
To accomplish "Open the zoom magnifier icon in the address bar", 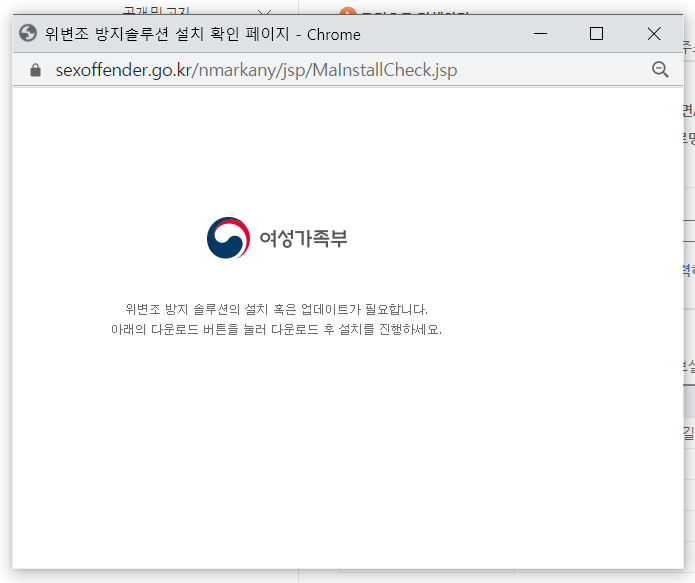I will 660,70.
